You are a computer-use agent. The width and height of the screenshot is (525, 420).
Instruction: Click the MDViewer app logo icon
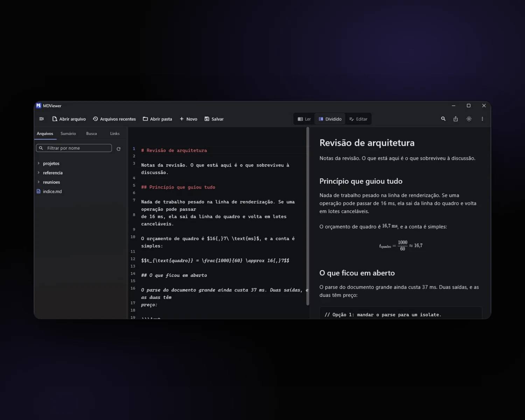point(39,106)
